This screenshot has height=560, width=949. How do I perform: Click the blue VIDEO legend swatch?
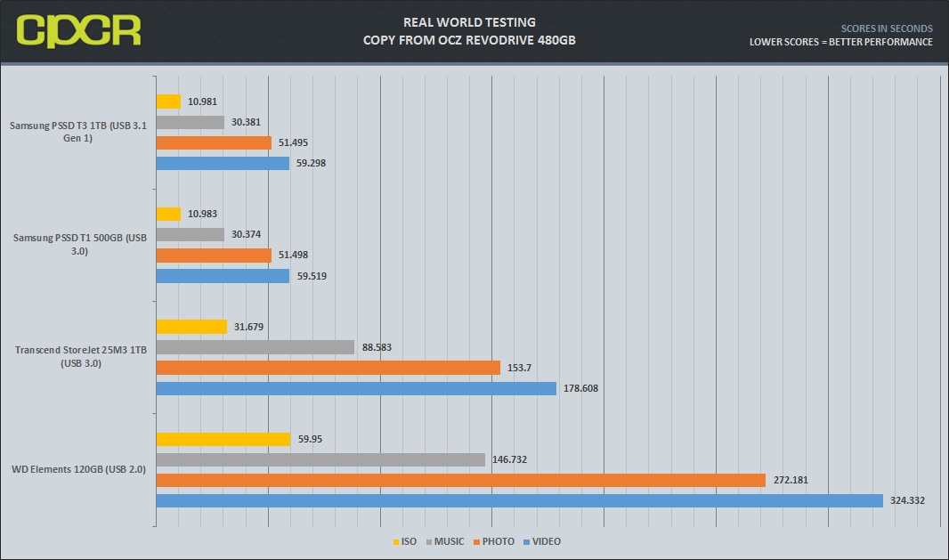tap(526, 542)
